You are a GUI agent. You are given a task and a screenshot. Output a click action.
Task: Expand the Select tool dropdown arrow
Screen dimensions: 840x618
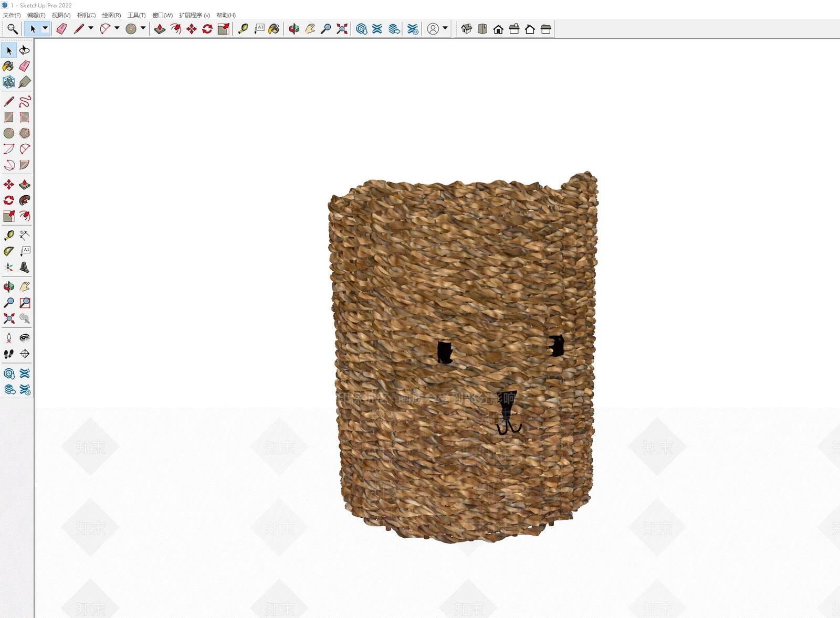45,28
